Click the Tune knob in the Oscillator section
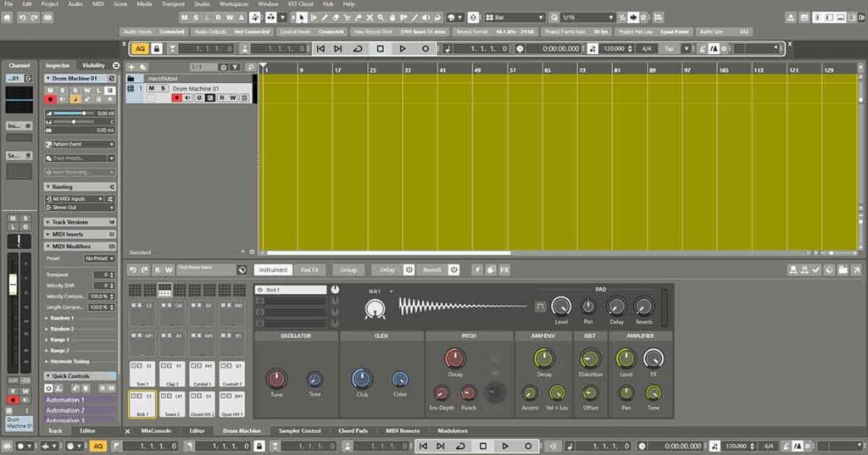The image size is (868, 455). (x=277, y=379)
